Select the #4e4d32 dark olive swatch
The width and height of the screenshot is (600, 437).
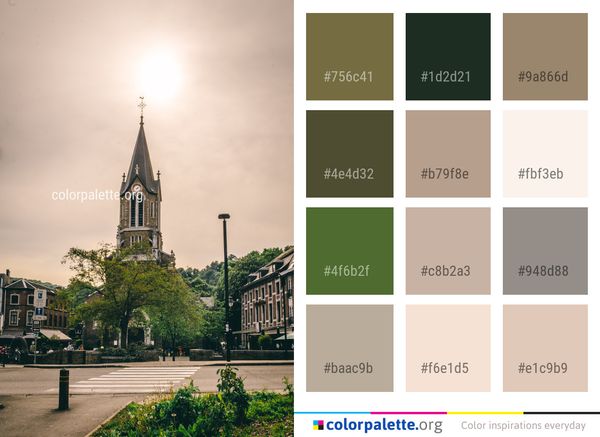coord(349,154)
